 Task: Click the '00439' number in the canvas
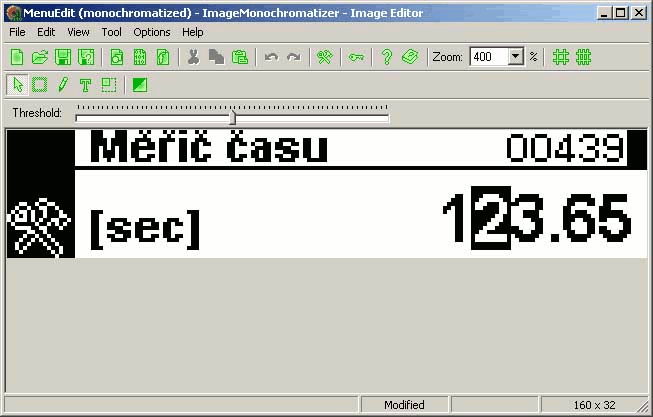(566, 147)
